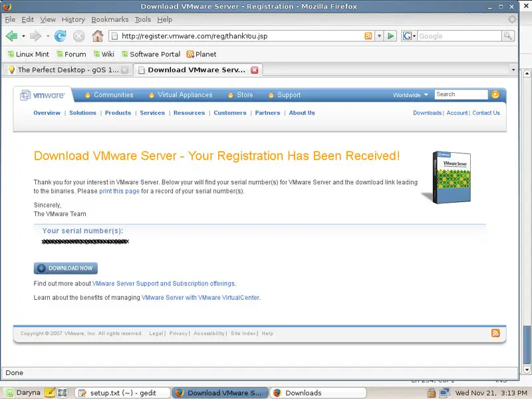Click the scrollbar up arrow
Image resolution: width=532 pixels, height=399 pixels.
[527, 73]
